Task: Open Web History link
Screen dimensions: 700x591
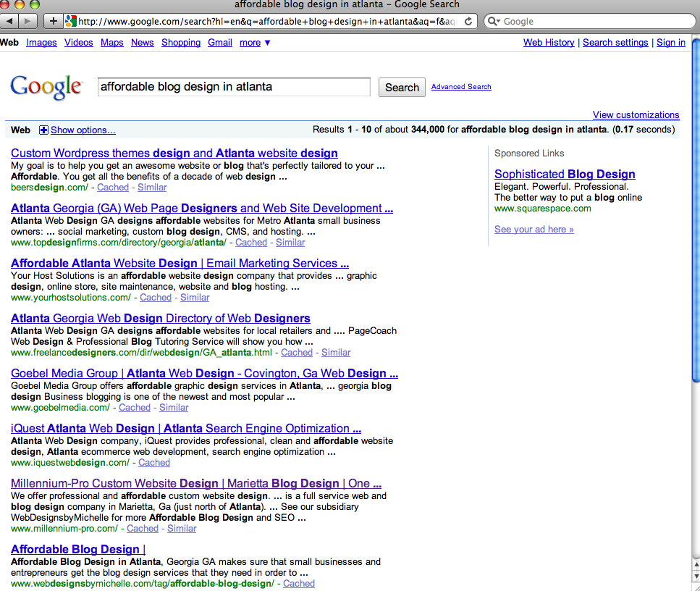Action: coord(549,43)
